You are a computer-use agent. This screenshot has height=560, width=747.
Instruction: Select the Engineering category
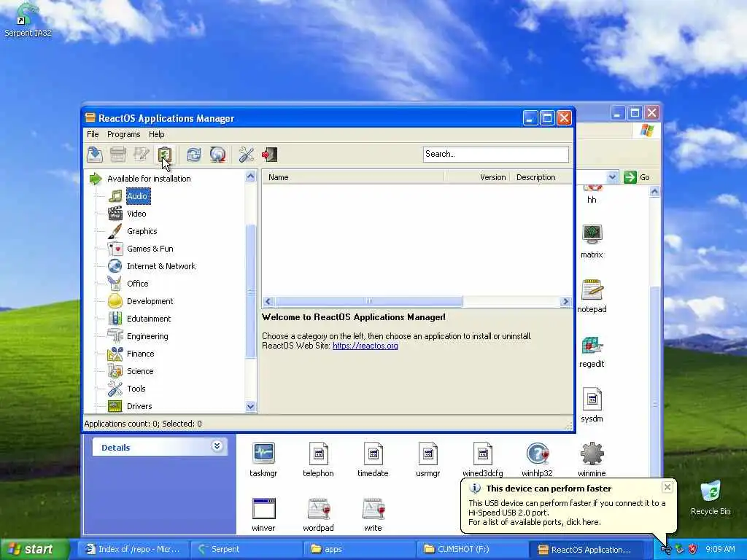pyautogui.click(x=147, y=336)
